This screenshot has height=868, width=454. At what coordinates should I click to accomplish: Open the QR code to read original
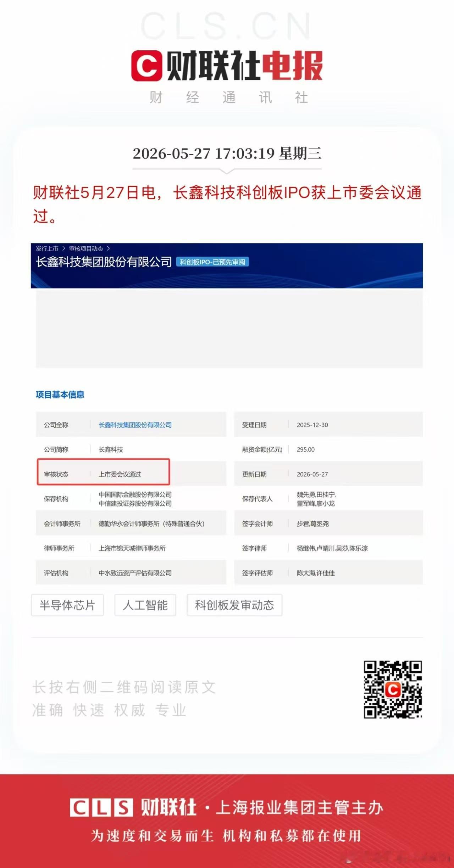[393, 689]
